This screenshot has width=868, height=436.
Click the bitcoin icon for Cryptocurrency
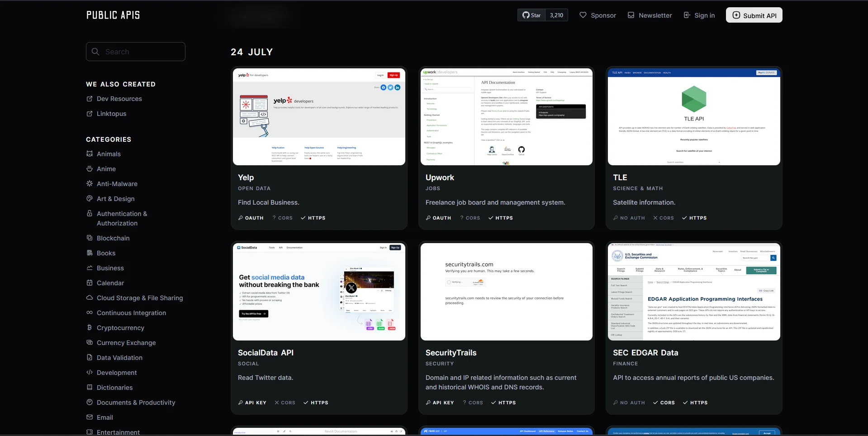tap(90, 327)
